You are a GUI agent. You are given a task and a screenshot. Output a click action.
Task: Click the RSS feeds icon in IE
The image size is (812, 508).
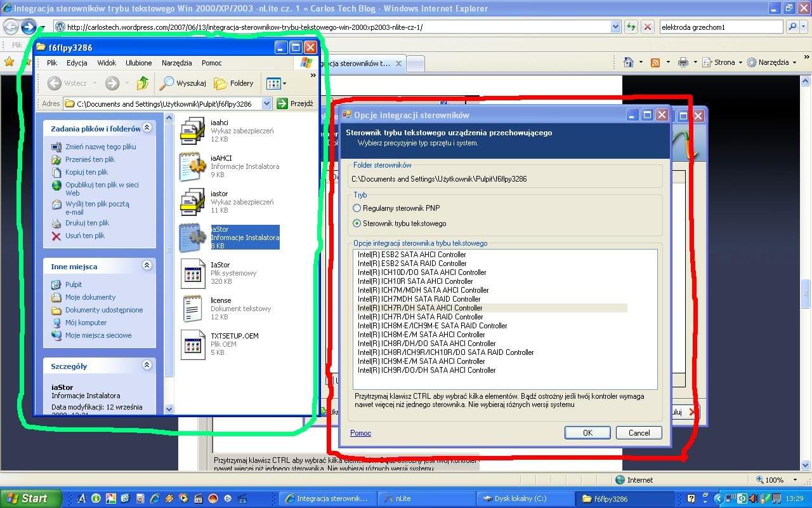655,62
